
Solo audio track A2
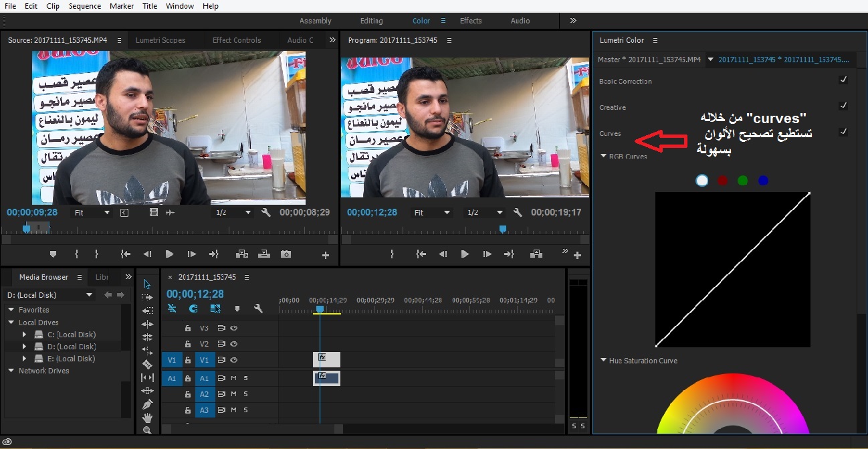pos(245,394)
